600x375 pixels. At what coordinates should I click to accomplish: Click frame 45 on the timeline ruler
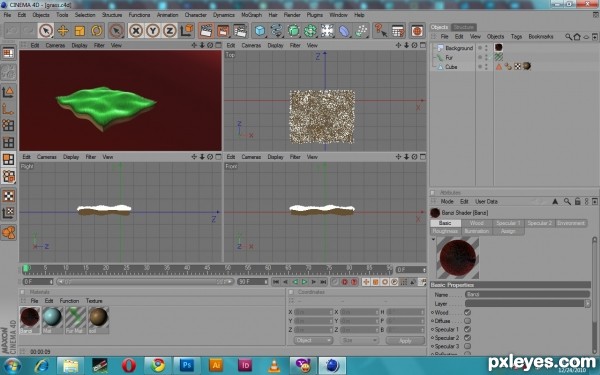click(x=207, y=269)
